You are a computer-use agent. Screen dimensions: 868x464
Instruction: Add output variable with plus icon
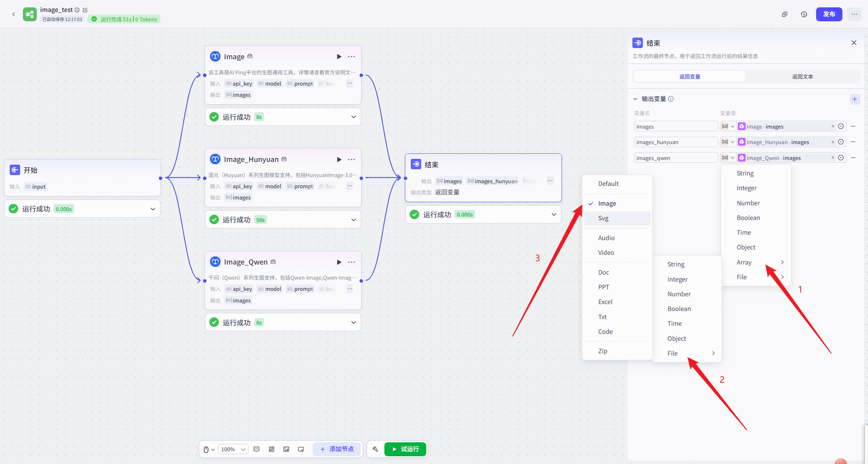point(854,99)
